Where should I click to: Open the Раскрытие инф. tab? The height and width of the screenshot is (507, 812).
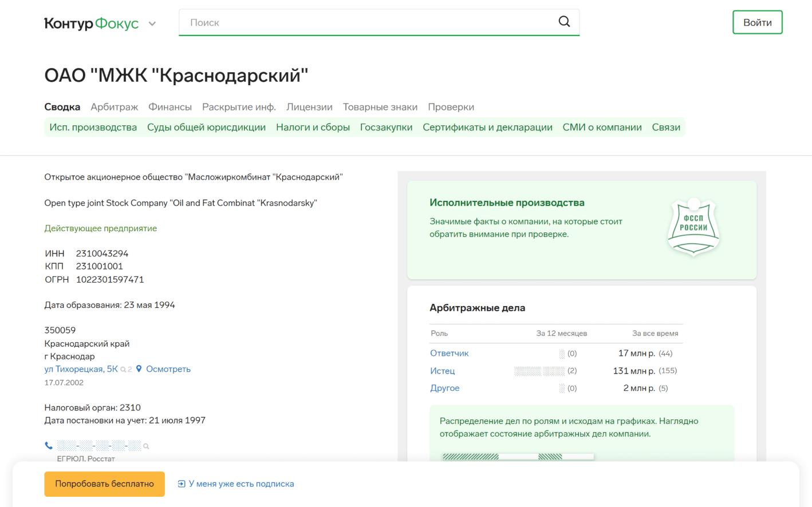tap(239, 107)
